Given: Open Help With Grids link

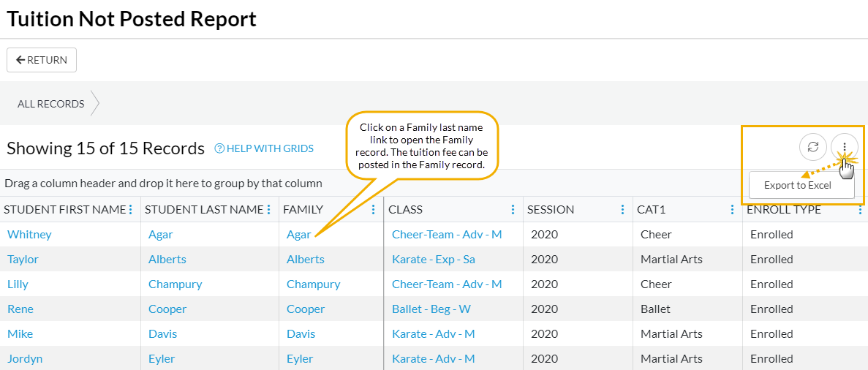Looking at the screenshot, I should (x=264, y=148).
